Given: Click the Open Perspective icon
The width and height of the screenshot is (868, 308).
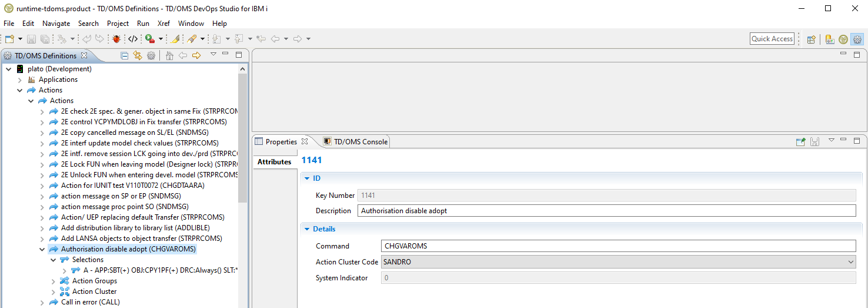Looking at the screenshot, I should pyautogui.click(x=811, y=39).
